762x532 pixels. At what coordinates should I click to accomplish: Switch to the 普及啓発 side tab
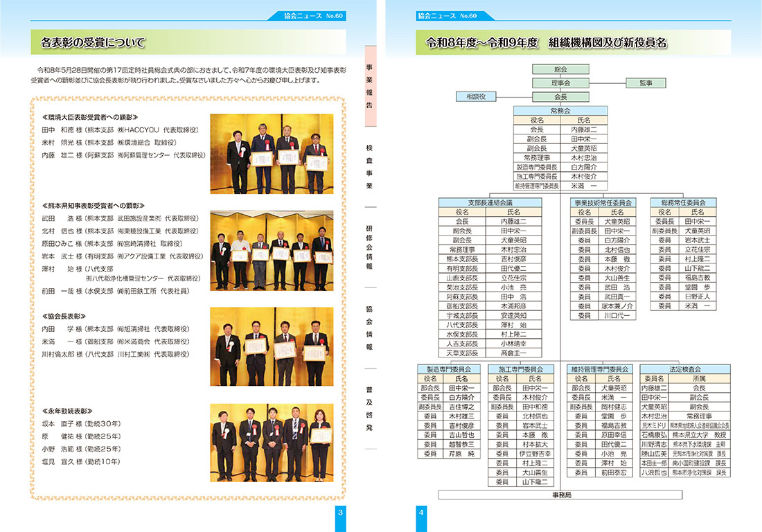[370, 409]
